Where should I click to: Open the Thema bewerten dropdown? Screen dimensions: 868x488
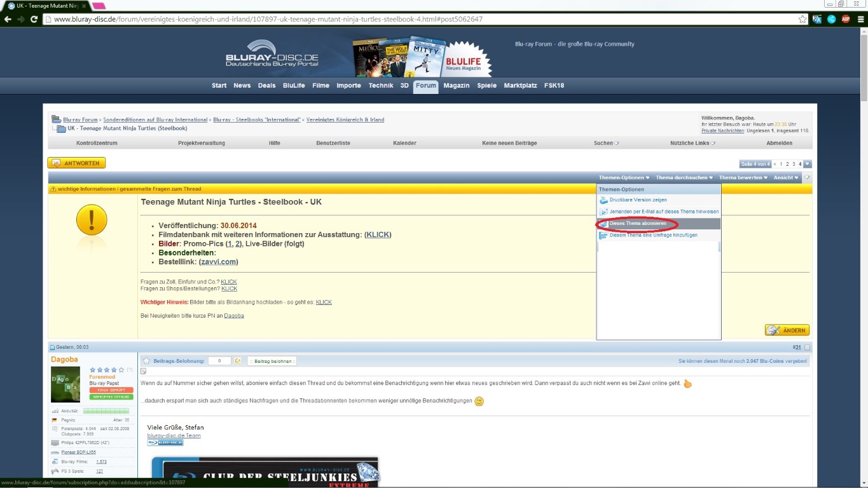[x=743, y=178]
